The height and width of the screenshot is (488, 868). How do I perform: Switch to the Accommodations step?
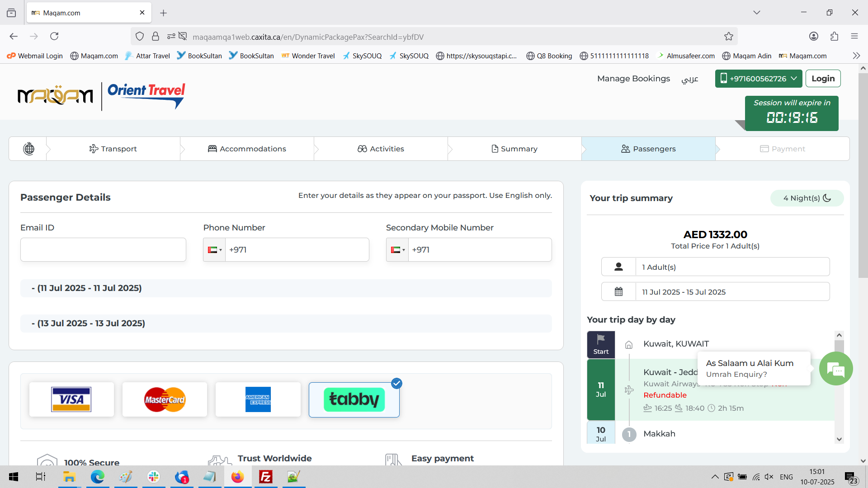247,149
